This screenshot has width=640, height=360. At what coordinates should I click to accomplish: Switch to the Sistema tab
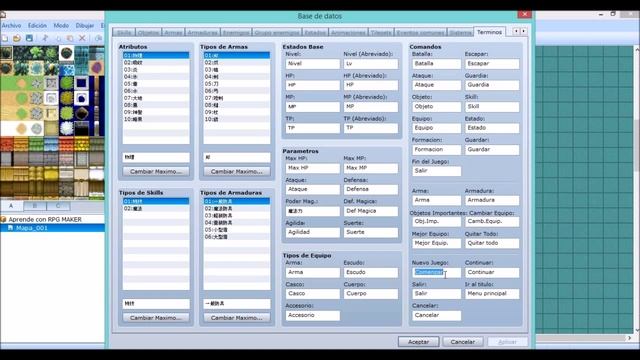[x=460, y=33]
